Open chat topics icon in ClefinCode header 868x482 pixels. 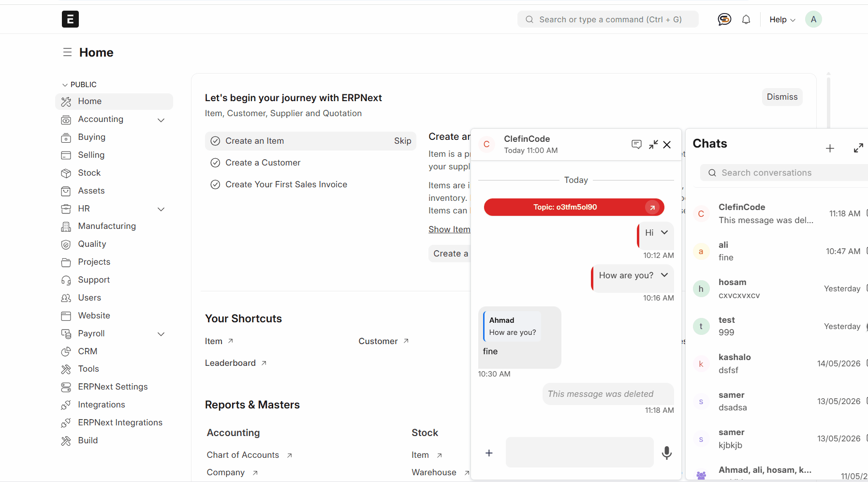coord(636,144)
